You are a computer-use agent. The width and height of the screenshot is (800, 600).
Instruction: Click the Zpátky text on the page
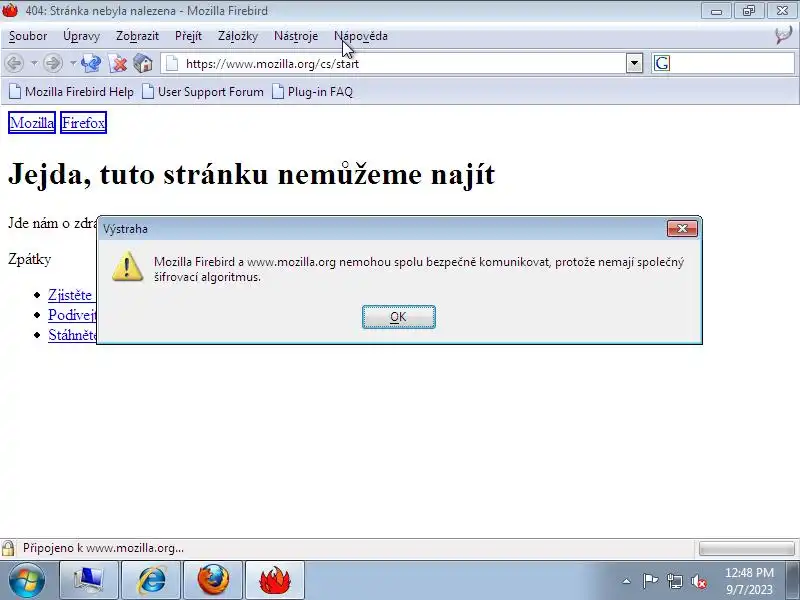30,259
